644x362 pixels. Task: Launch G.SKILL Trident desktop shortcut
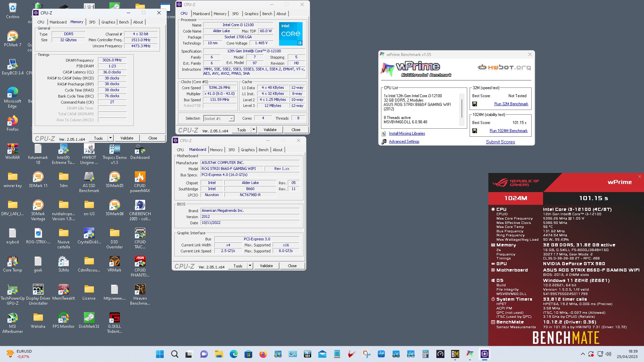coord(114,323)
